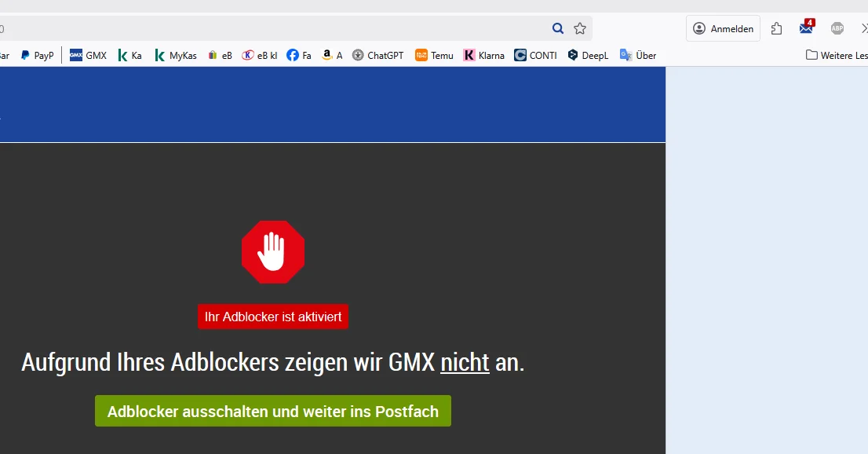
Task: Open the Ka bookmark
Action: pos(130,56)
